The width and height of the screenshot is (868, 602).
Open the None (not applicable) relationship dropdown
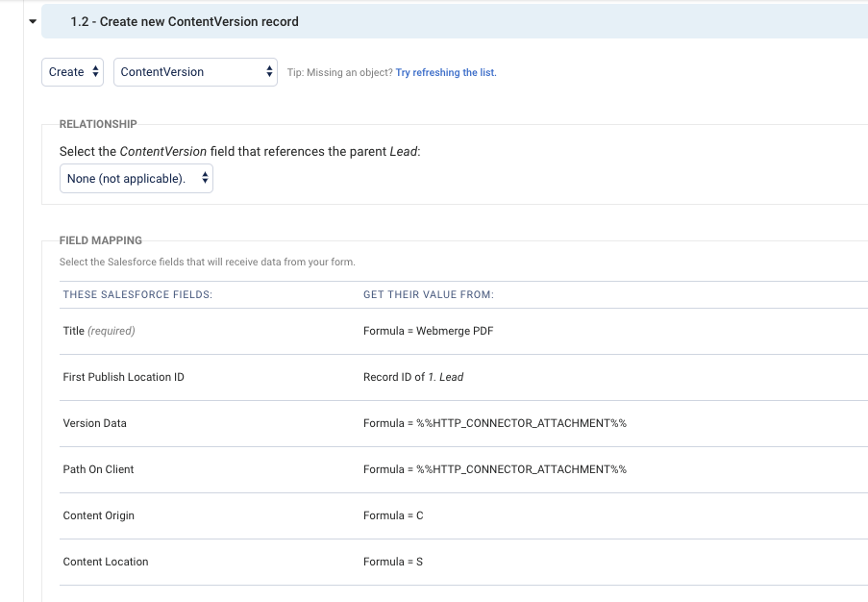pyautogui.click(x=136, y=179)
